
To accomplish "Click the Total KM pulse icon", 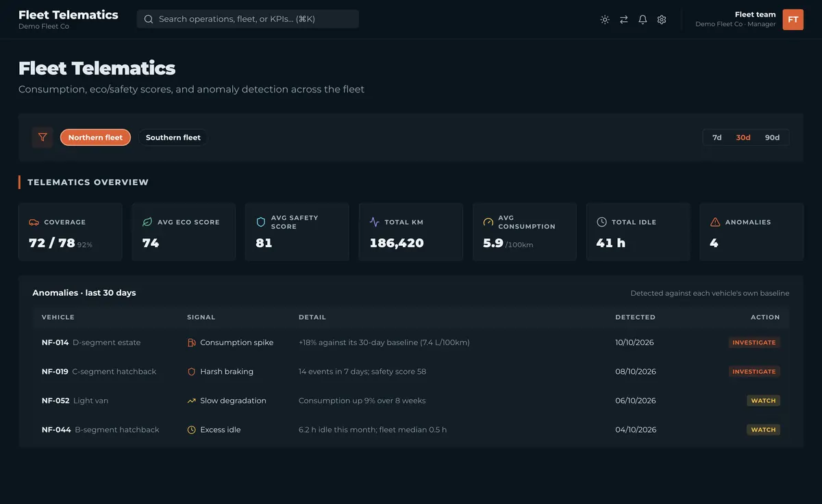I will tap(375, 222).
